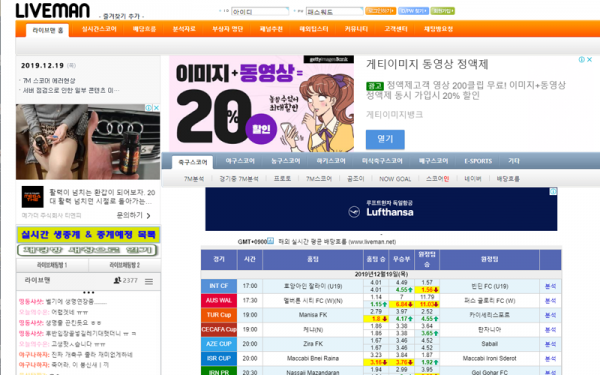
Task: Expand the three-dot handle under chat header
Action: [88, 293]
